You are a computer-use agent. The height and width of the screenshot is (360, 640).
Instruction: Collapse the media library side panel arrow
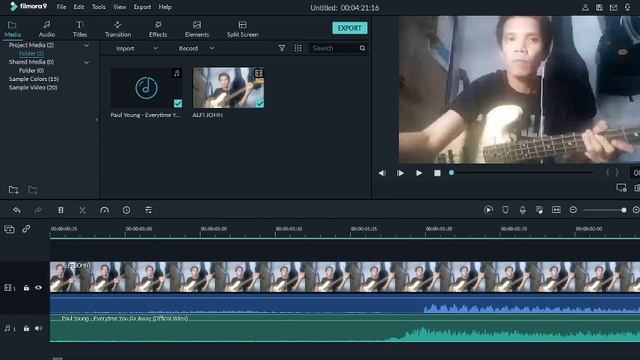click(97, 120)
